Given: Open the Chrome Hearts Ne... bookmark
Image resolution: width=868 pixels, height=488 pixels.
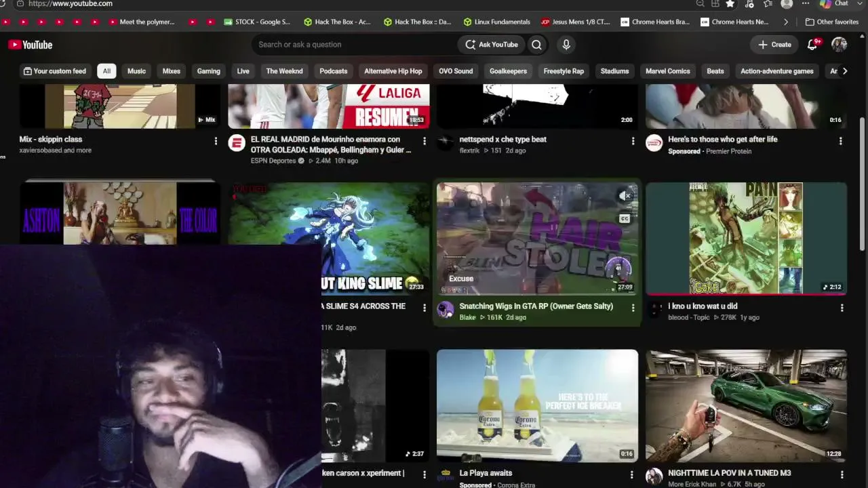Looking at the screenshot, I should click(x=735, y=22).
